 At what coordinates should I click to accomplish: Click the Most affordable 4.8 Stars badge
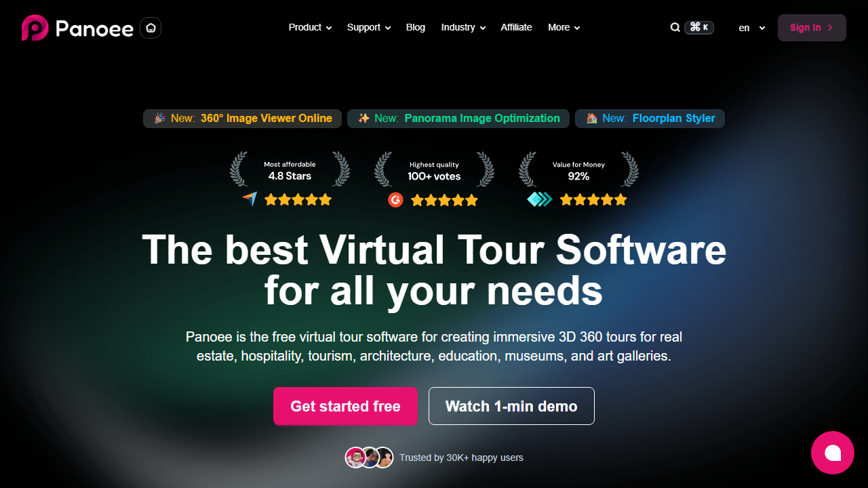290,170
